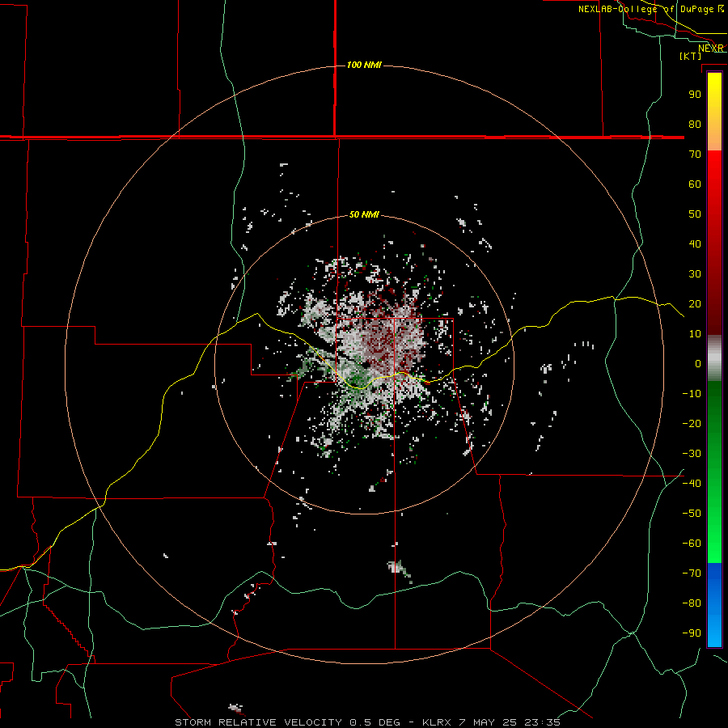Screen dimensions: 728x728
Task: Click the gray zero-velocity segment of color bar
Action: point(714,358)
